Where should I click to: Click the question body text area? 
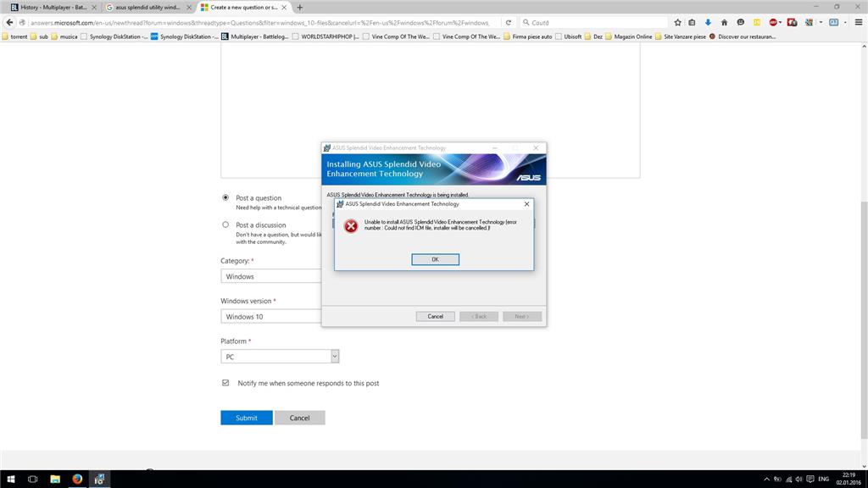[x=430, y=111]
